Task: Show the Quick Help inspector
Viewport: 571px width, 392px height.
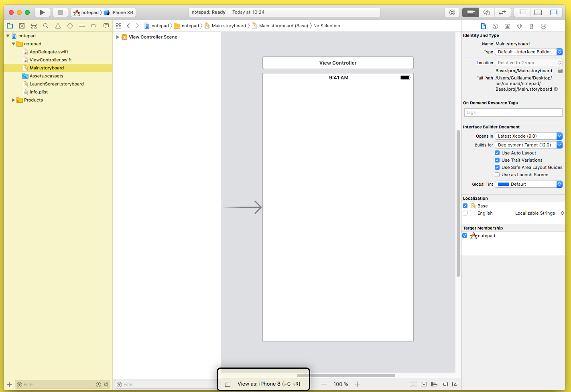Action: click(495, 26)
